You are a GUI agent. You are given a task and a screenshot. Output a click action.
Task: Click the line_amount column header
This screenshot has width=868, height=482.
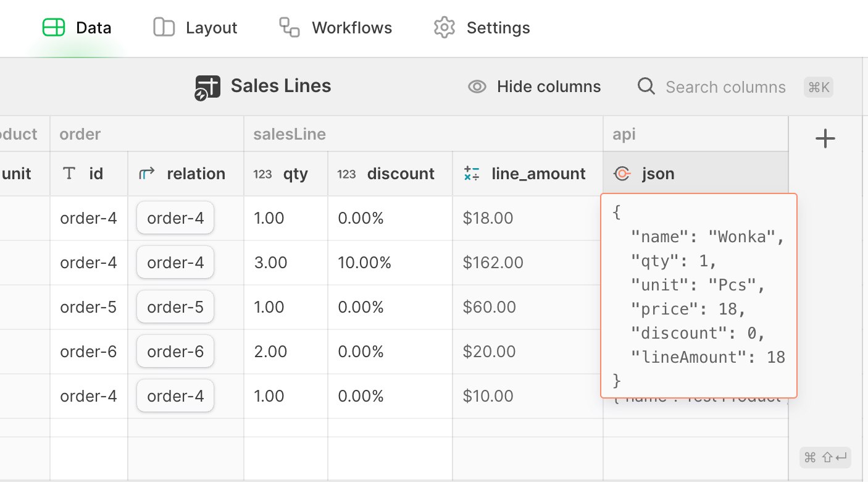coord(528,174)
